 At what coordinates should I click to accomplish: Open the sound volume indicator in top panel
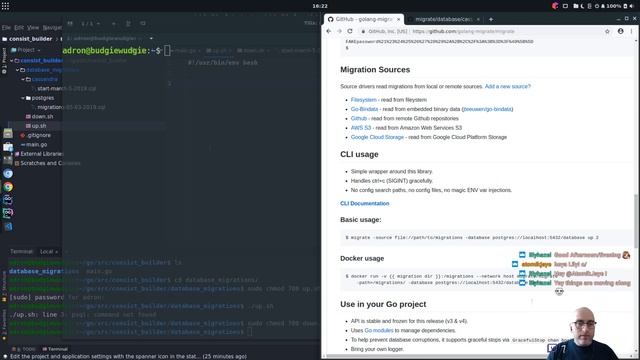(632, 6)
